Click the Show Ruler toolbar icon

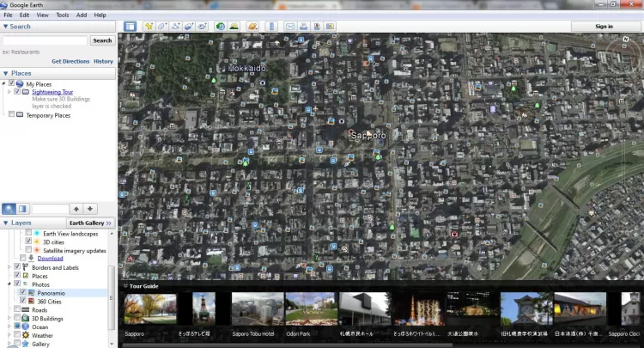[271, 27]
